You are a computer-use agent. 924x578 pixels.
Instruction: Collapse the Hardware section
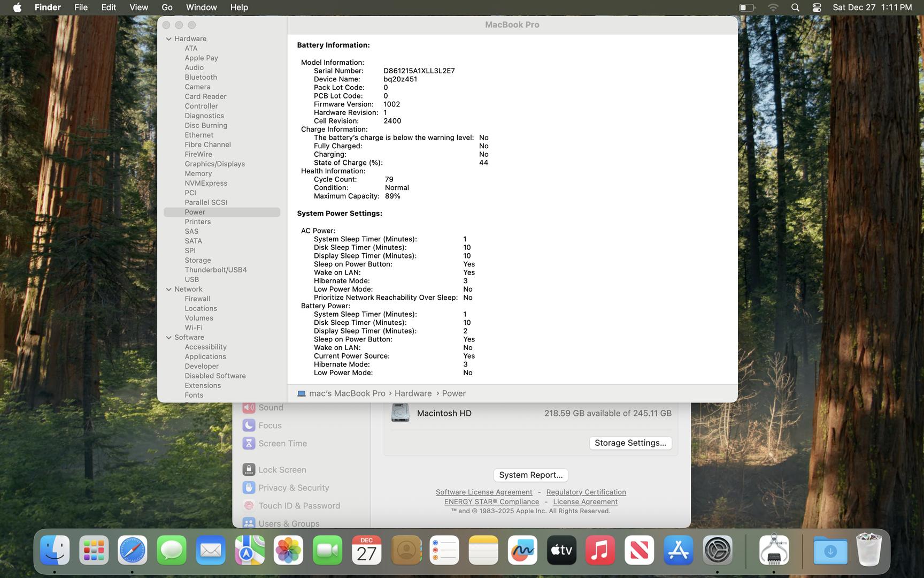point(169,39)
